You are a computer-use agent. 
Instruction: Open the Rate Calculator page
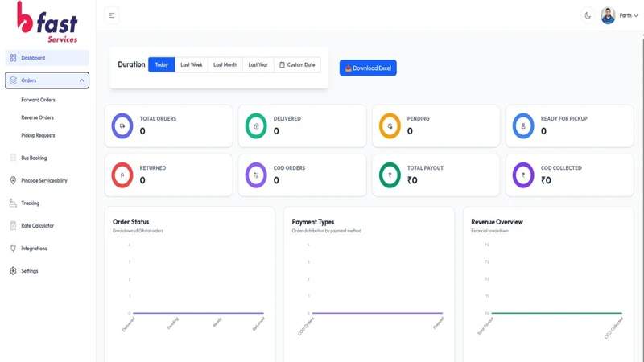47,226
